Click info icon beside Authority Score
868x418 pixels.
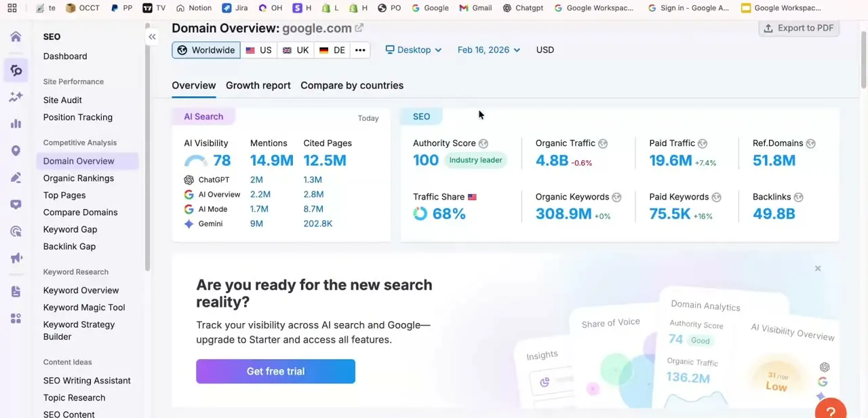tap(484, 143)
